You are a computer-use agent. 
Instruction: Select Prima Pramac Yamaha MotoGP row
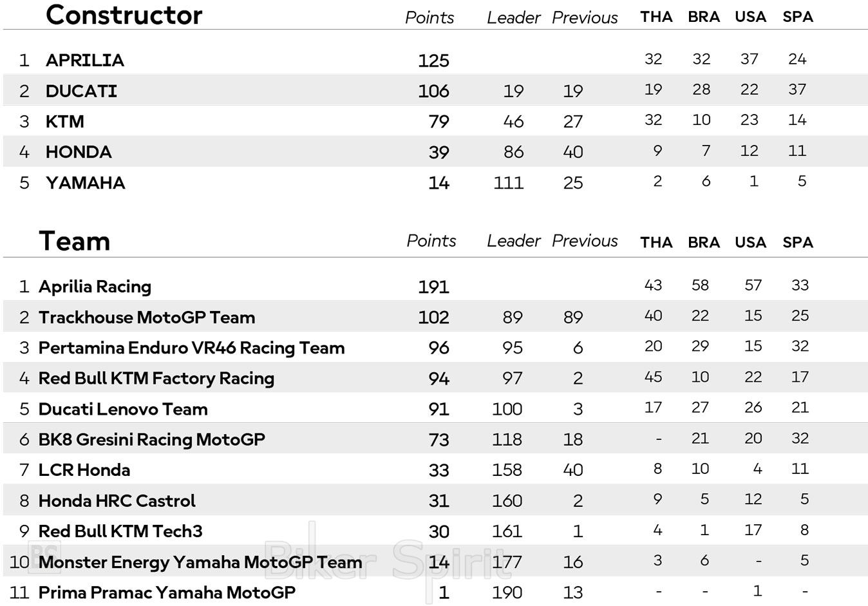(x=167, y=592)
